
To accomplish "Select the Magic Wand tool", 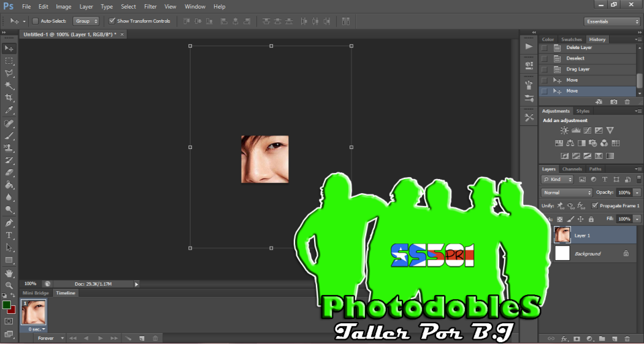I will point(9,85).
